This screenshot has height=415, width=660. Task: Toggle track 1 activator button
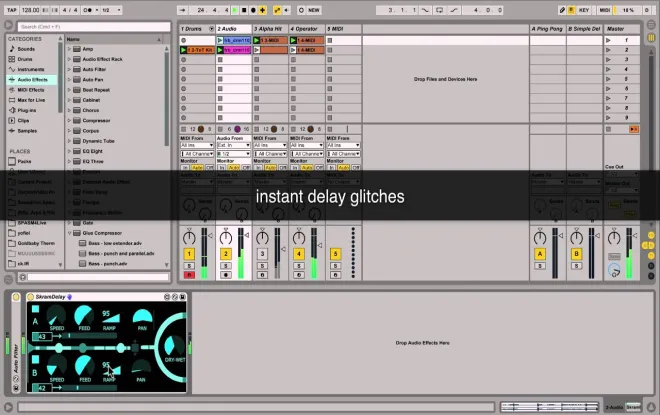click(189, 254)
